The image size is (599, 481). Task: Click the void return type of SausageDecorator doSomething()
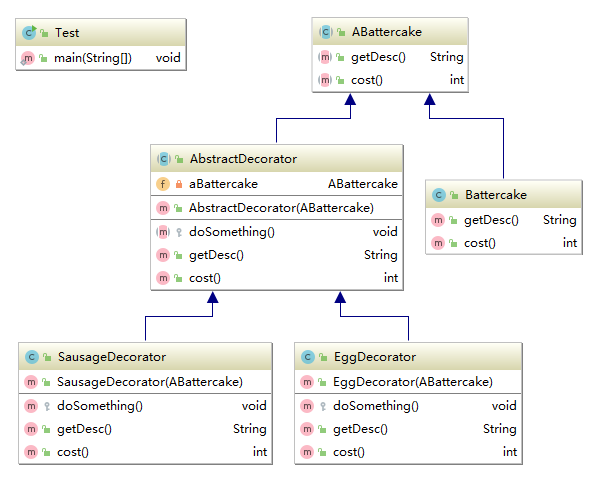254,406
